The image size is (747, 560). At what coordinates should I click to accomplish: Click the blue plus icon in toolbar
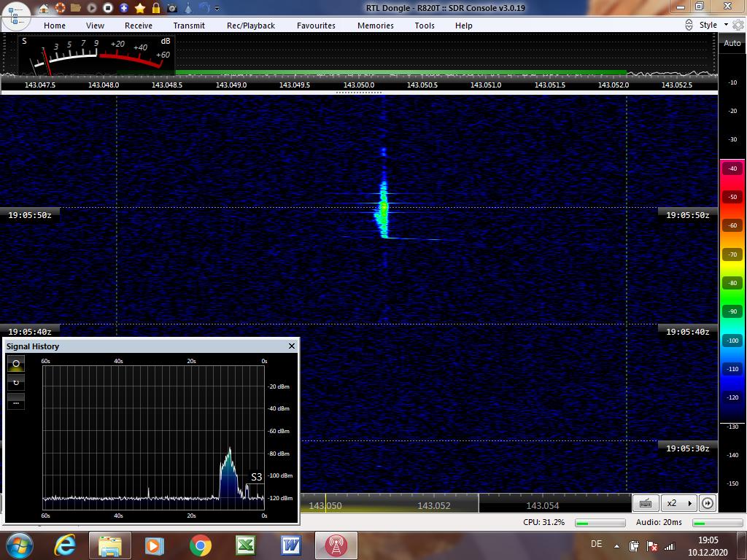(x=124, y=7)
